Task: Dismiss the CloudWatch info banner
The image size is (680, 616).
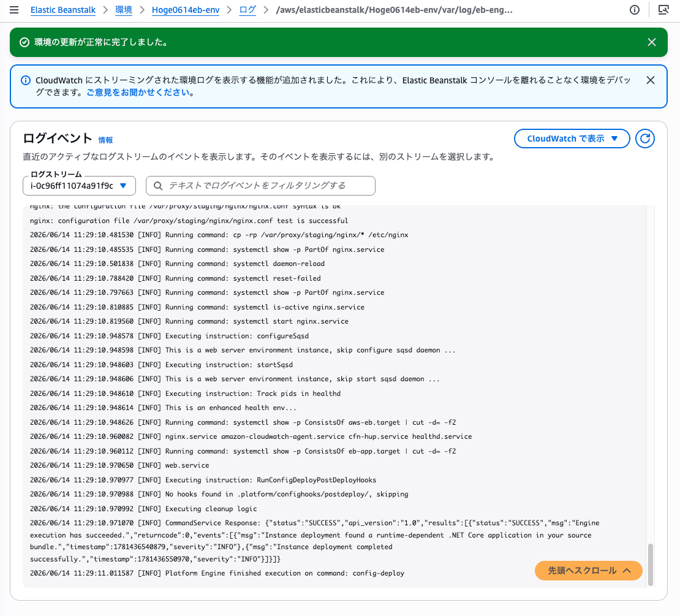Action: 650,80
